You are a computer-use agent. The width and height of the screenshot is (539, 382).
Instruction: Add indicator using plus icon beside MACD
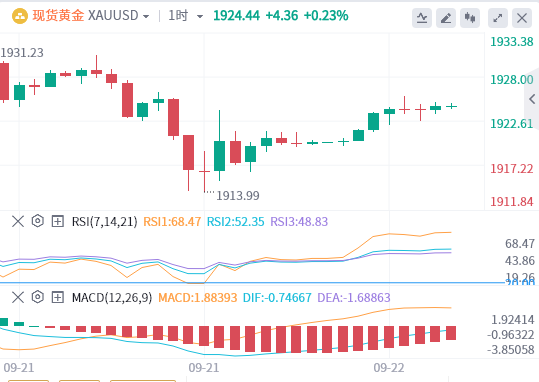coord(57,297)
